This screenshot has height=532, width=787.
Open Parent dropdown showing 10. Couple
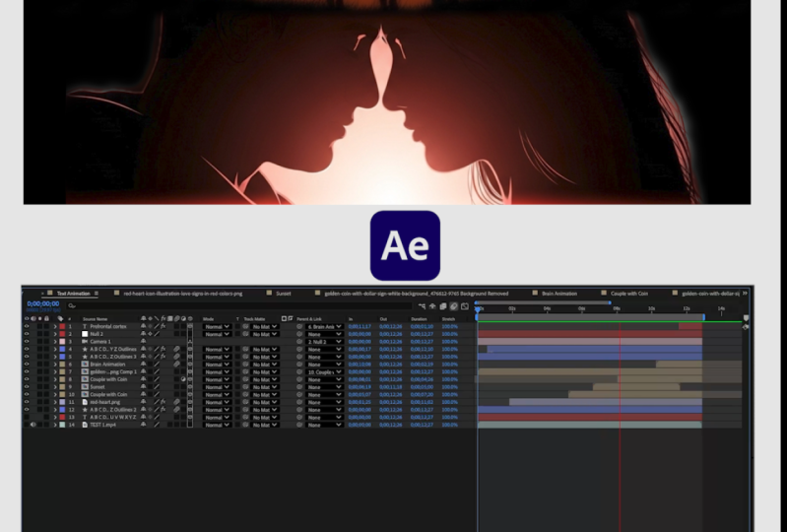[324, 371]
